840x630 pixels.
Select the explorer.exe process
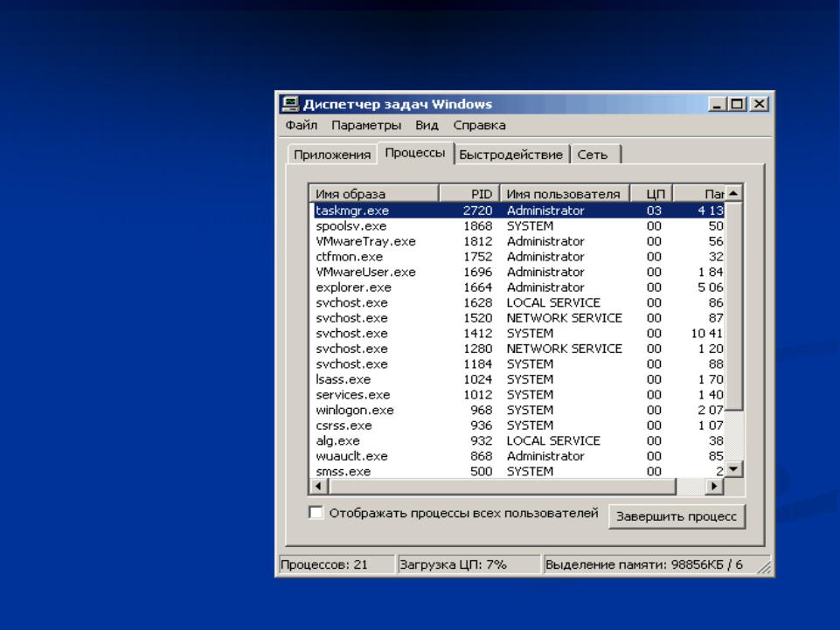tap(517, 287)
